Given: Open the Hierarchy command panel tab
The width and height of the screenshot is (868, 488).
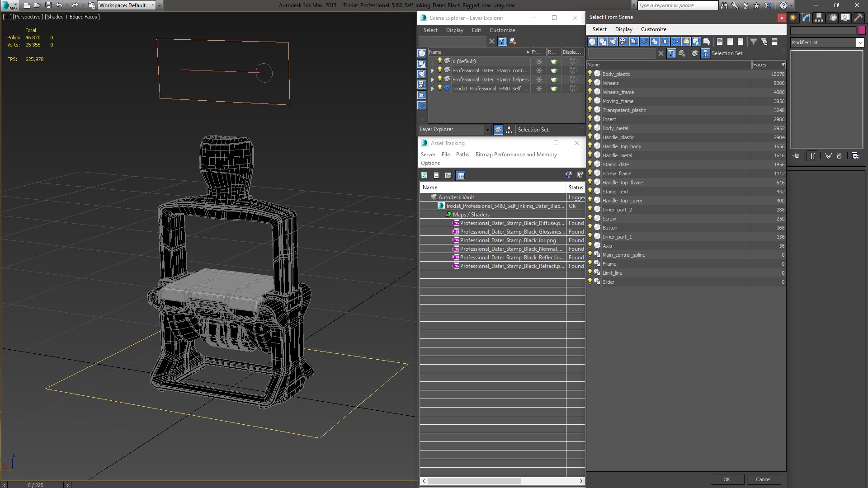Looking at the screenshot, I should coord(819,18).
